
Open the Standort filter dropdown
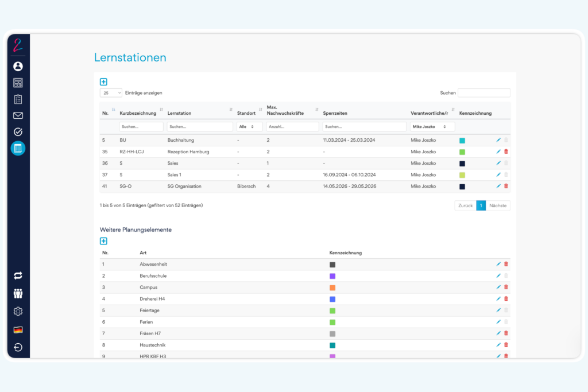click(249, 126)
